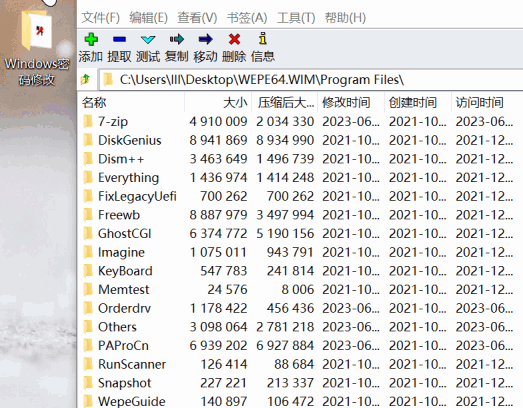Click FixLegacyUefi size 700 262
This screenshot has width=523, height=408.
223,196
